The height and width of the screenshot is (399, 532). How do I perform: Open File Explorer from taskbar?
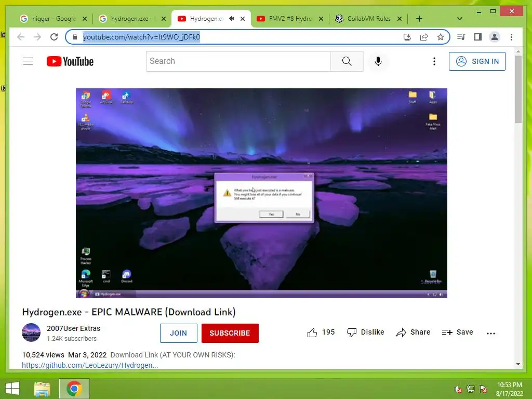[42, 389]
